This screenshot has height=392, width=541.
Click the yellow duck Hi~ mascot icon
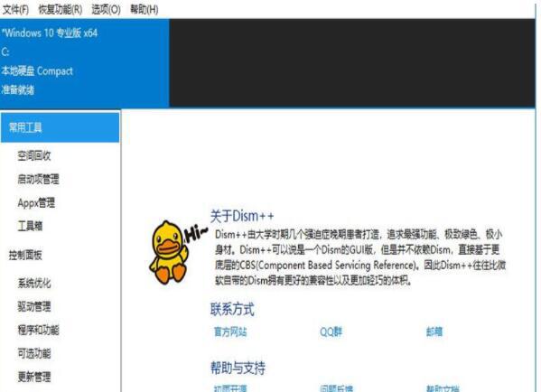pyautogui.click(x=178, y=253)
